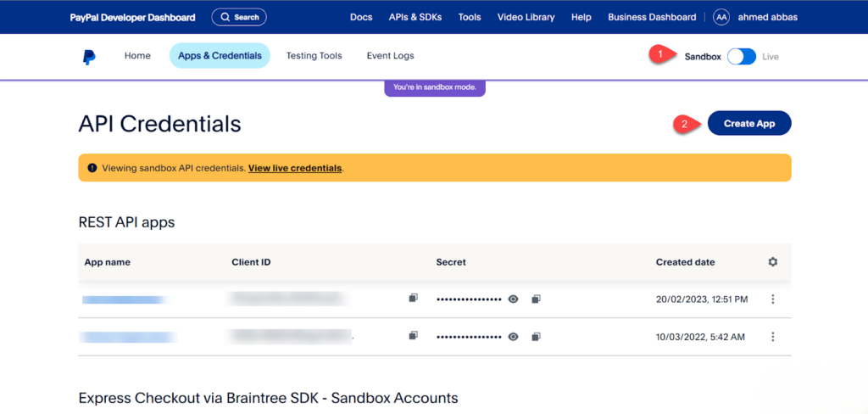Open the Search box in header
Screen dimensions: 868x414
239,17
